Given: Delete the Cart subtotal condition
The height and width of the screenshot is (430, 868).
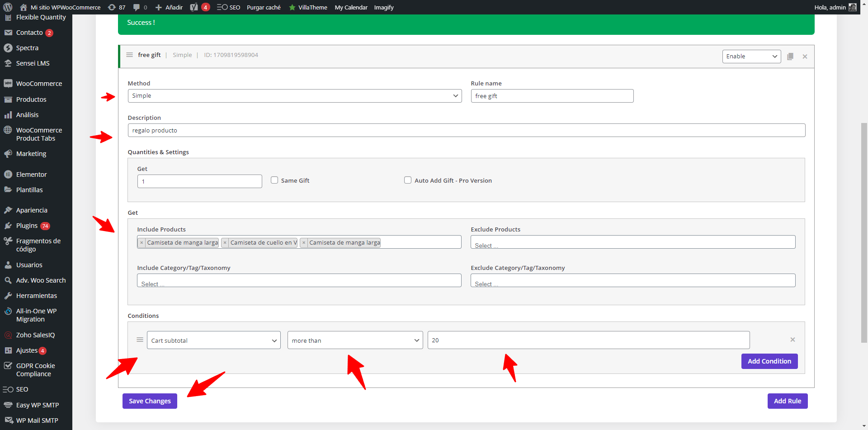Looking at the screenshot, I should 793,340.
